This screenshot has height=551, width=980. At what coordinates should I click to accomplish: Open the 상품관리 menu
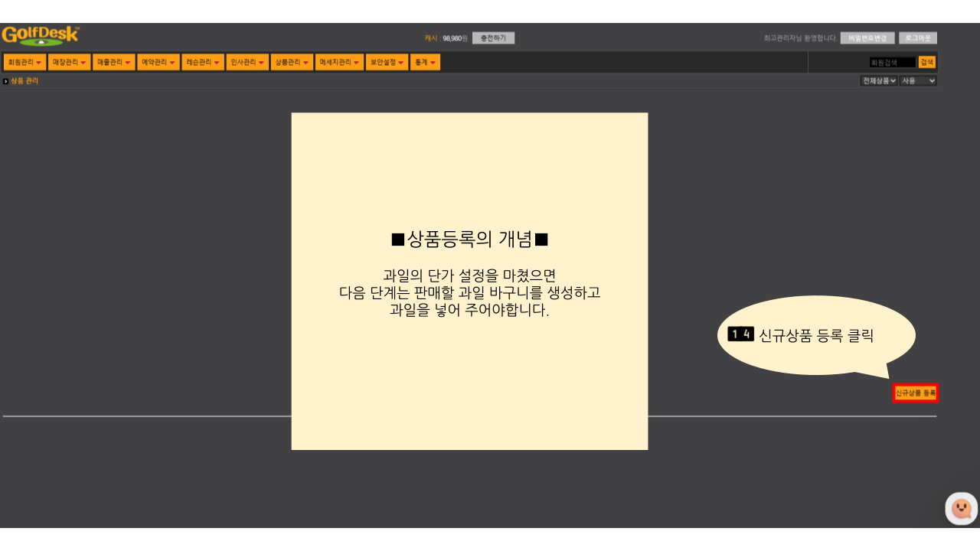292,62
